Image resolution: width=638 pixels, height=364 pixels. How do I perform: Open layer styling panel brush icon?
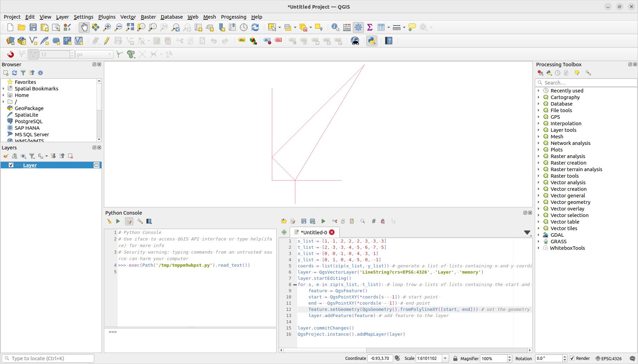click(6, 156)
